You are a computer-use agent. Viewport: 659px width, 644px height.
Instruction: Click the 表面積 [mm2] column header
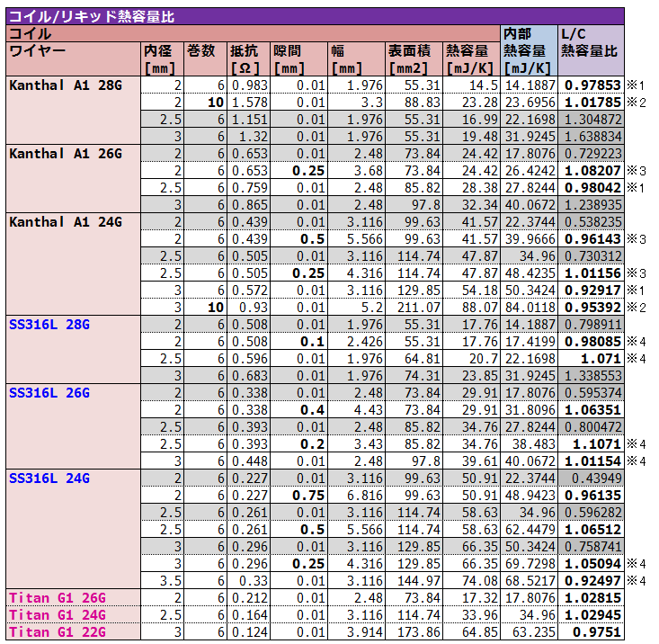(414, 59)
